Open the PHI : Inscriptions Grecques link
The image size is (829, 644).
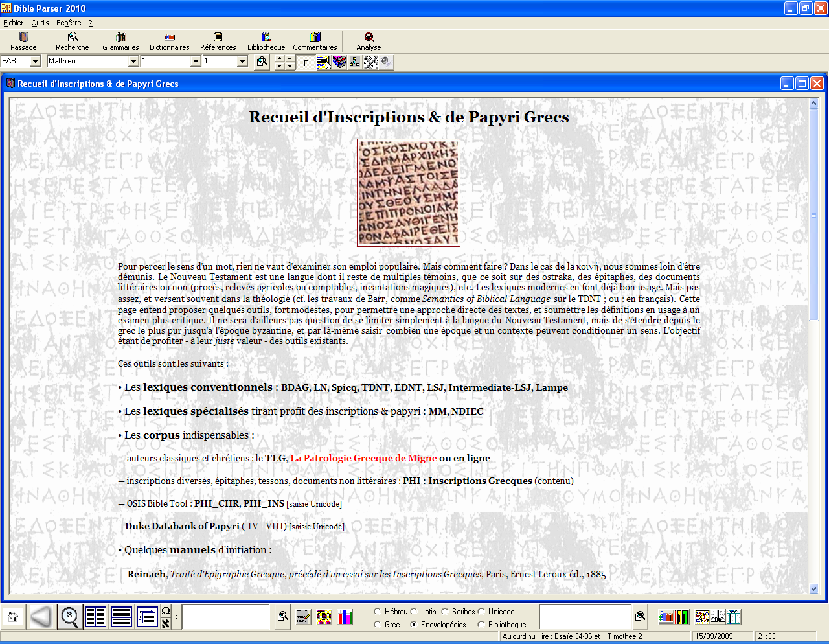[x=468, y=481]
